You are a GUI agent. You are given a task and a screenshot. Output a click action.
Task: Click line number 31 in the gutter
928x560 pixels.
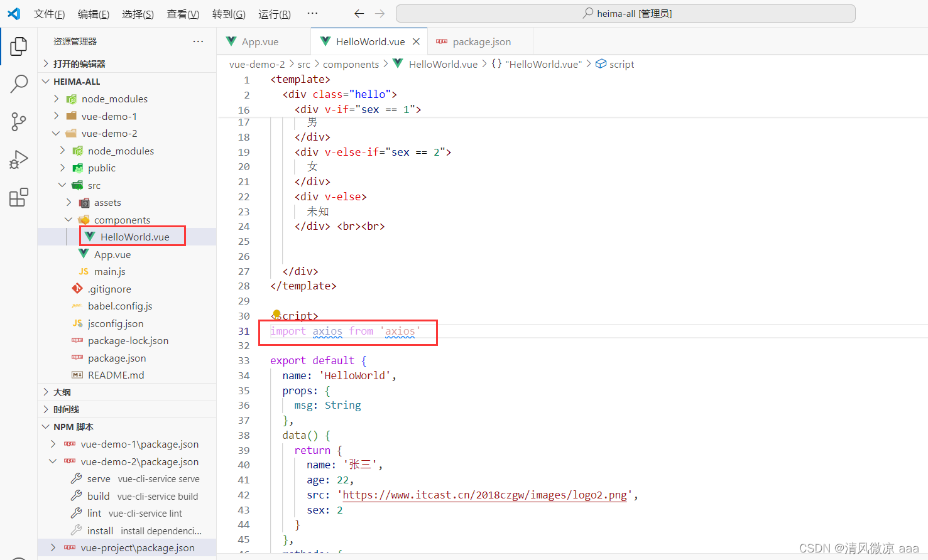(244, 331)
